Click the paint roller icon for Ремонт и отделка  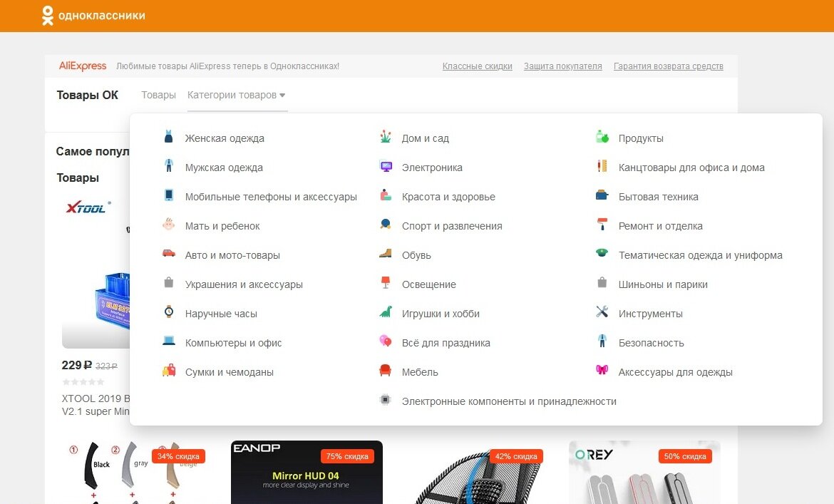(x=602, y=225)
